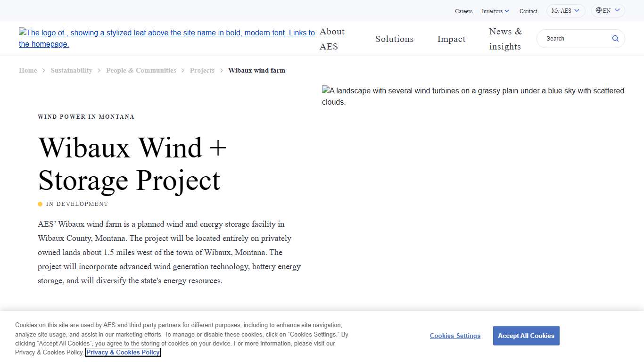
Task: Visit the Careers page
Action: [463, 11]
